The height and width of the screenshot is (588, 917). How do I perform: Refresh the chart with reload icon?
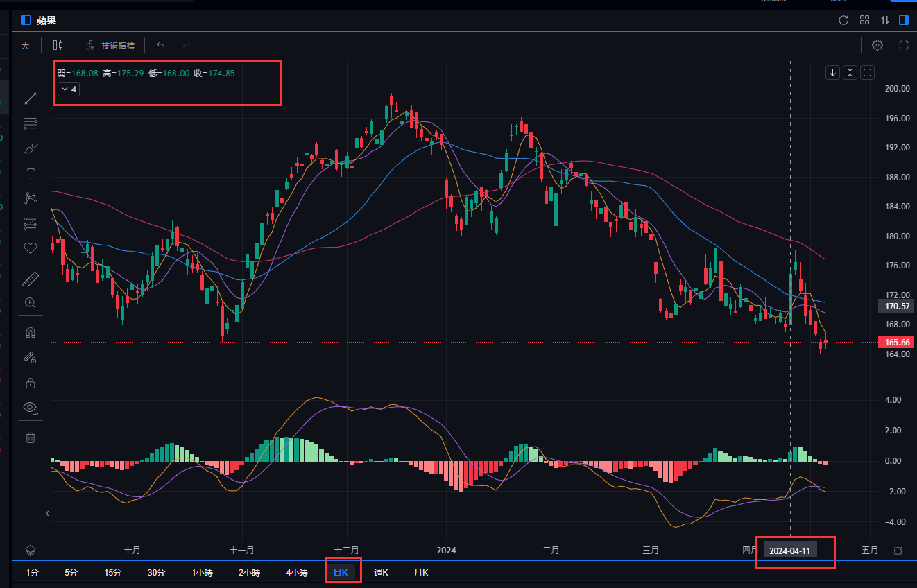click(843, 20)
